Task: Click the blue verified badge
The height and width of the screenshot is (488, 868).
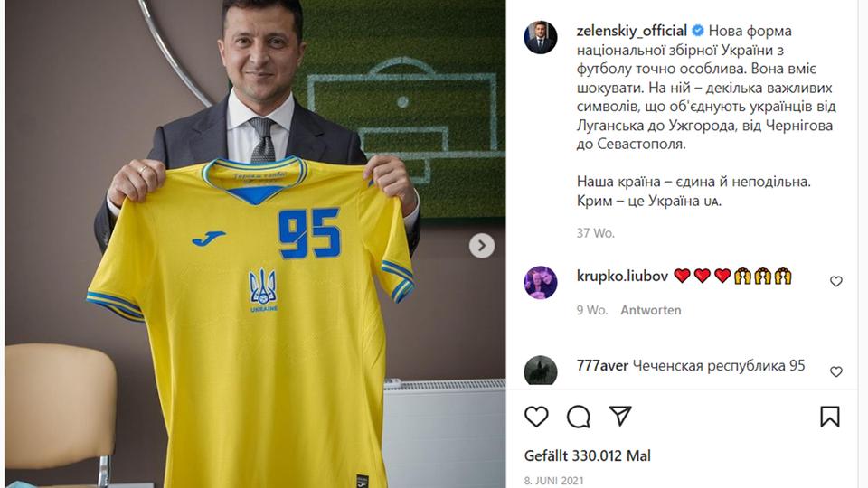Action: point(697,31)
